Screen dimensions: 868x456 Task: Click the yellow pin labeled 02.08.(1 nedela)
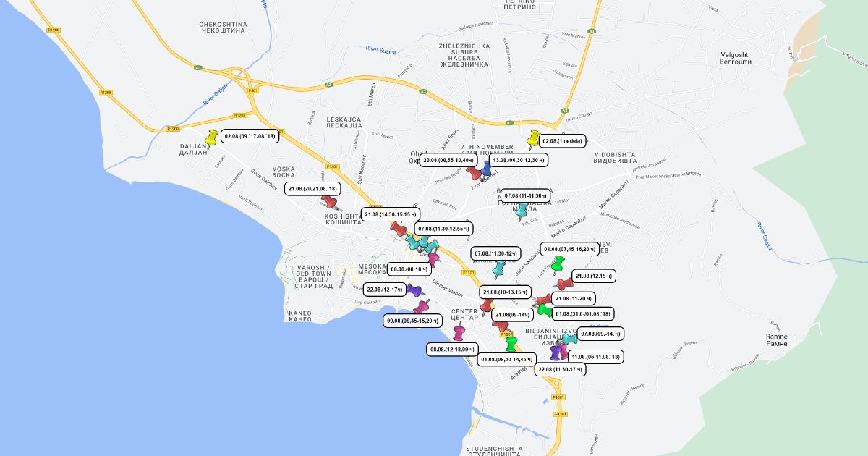coord(534,138)
